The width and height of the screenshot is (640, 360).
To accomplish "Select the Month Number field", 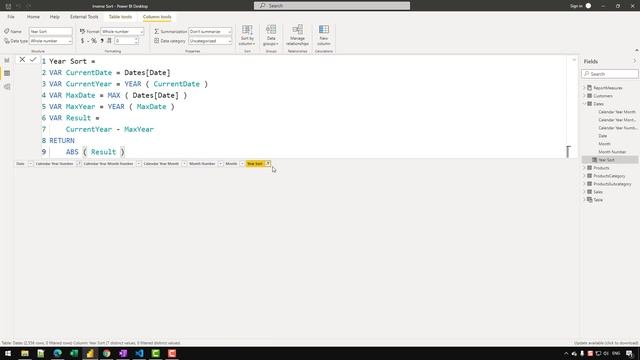I will [x=612, y=152].
